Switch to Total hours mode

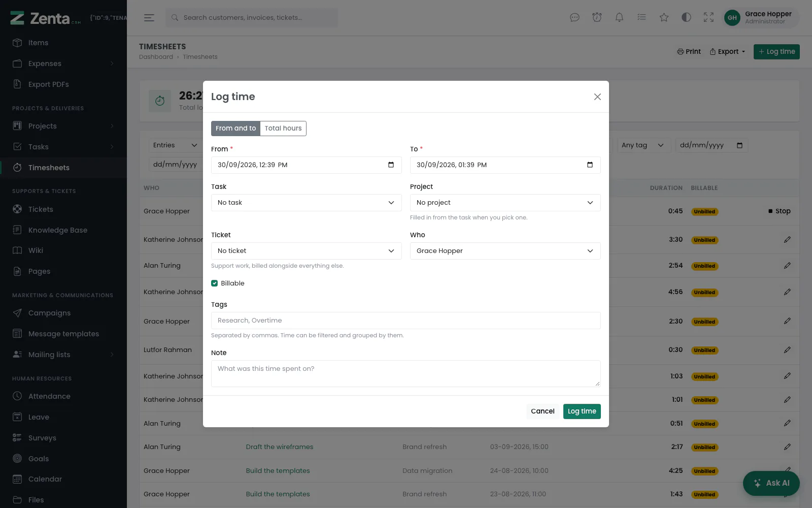coord(283,128)
